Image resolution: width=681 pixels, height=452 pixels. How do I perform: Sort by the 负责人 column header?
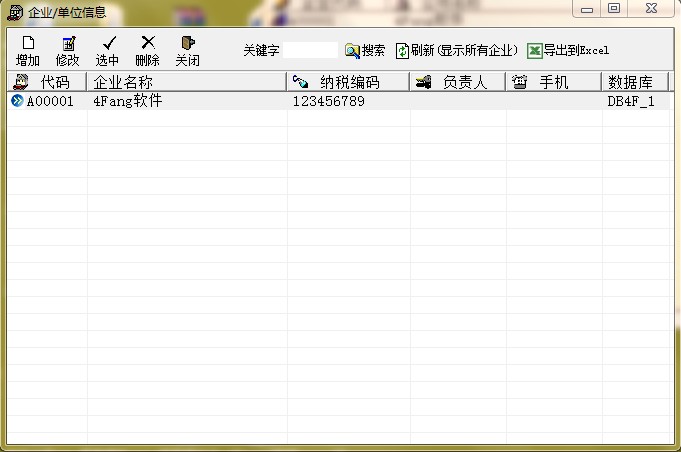point(458,82)
